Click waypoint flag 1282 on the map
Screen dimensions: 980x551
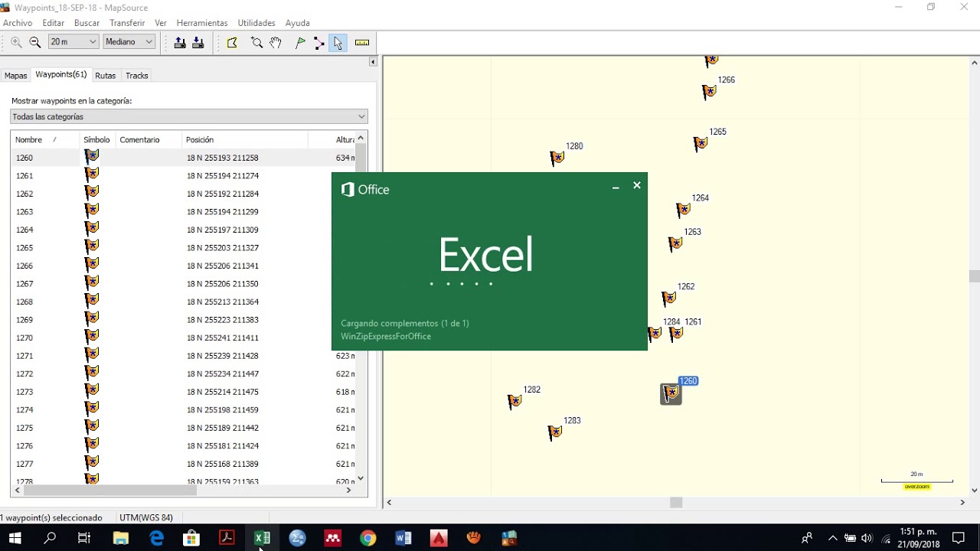[x=514, y=401]
